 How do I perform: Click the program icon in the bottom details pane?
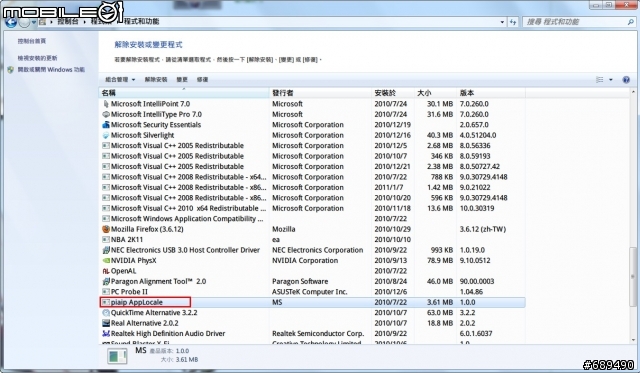click(x=117, y=356)
